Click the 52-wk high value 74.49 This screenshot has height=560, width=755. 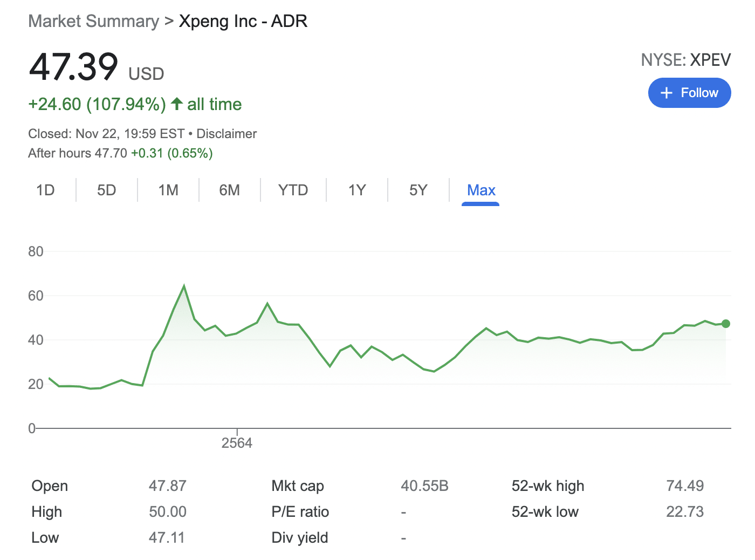click(685, 486)
